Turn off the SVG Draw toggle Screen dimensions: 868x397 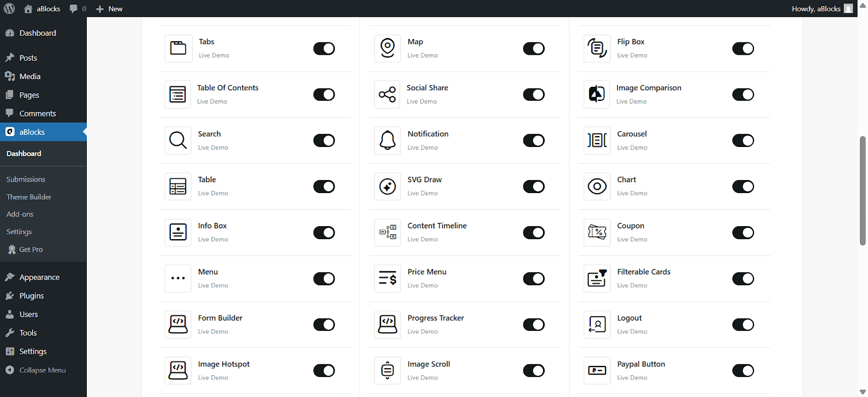pos(534,187)
